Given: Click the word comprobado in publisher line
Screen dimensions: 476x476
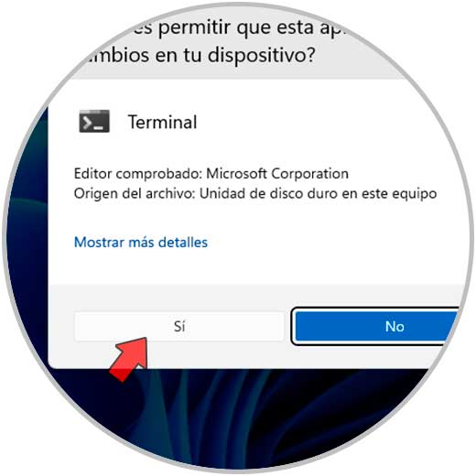Looking at the screenshot, I should (x=159, y=174).
